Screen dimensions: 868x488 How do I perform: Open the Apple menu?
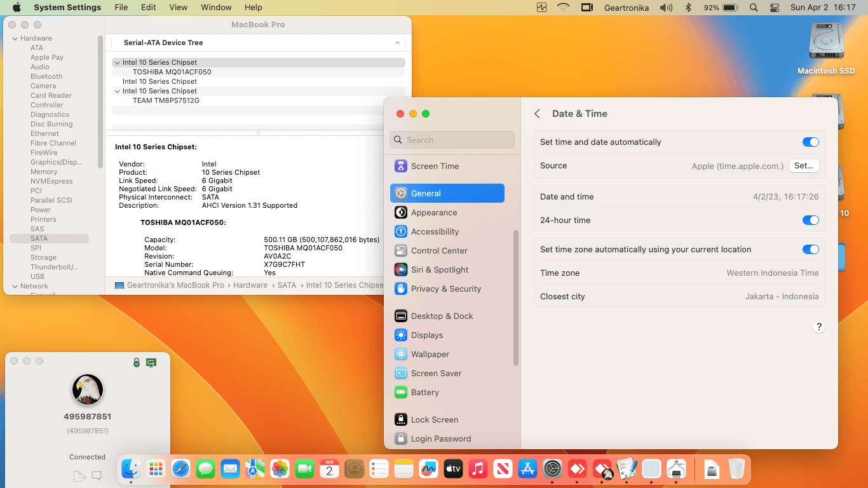point(17,8)
